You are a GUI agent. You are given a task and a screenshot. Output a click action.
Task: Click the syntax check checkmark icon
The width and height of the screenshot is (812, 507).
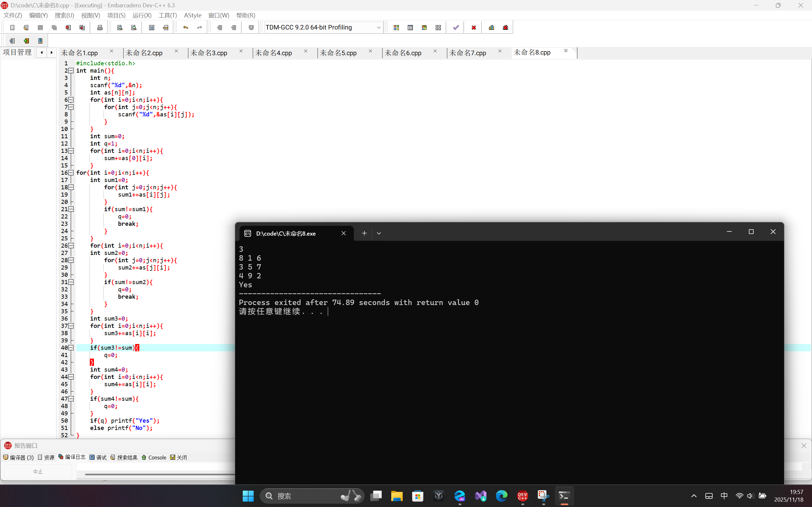tap(456, 28)
